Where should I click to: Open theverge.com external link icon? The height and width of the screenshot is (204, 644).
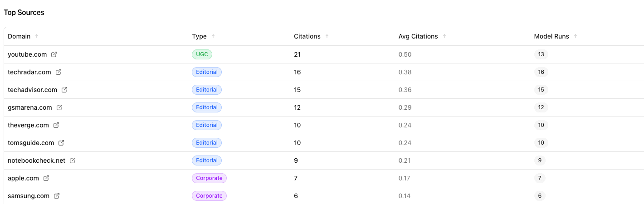[56, 125]
